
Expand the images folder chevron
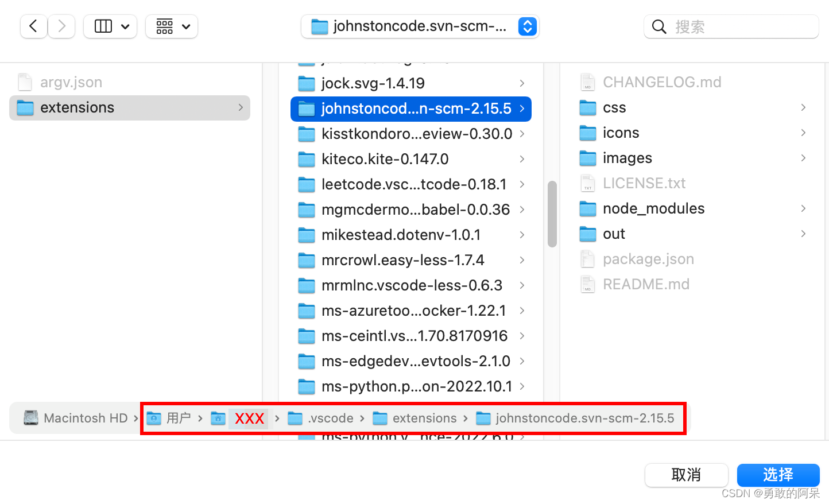point(803,158)
